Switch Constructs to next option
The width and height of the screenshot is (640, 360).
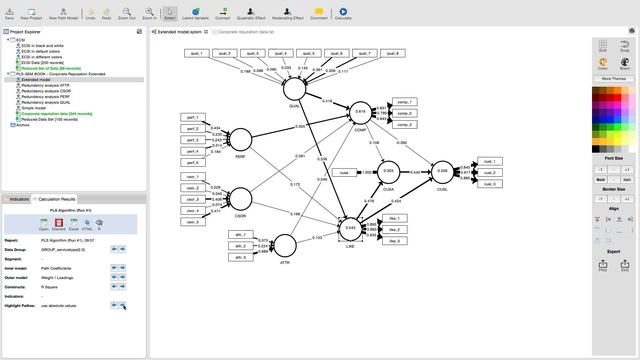pyautogui.click(x=122, y=287)
